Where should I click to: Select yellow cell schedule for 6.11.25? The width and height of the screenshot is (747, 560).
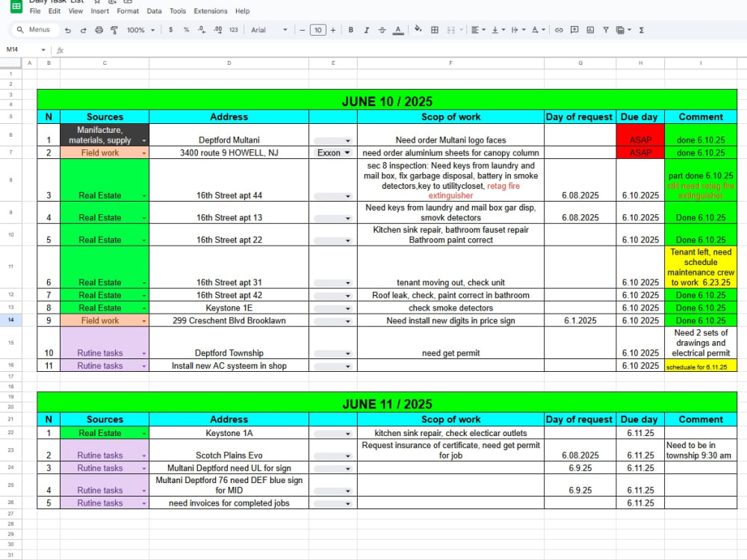(x=701, y=365)
